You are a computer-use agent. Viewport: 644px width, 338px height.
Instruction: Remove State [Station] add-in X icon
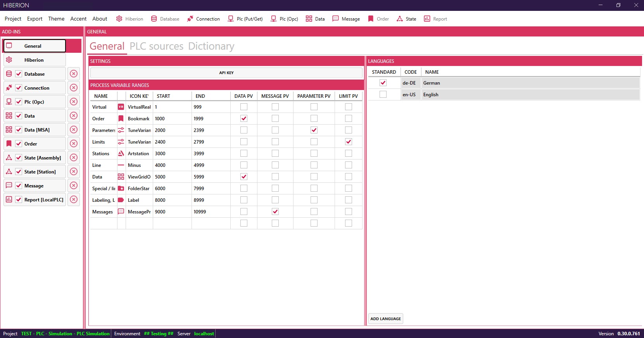coord(74,172)
